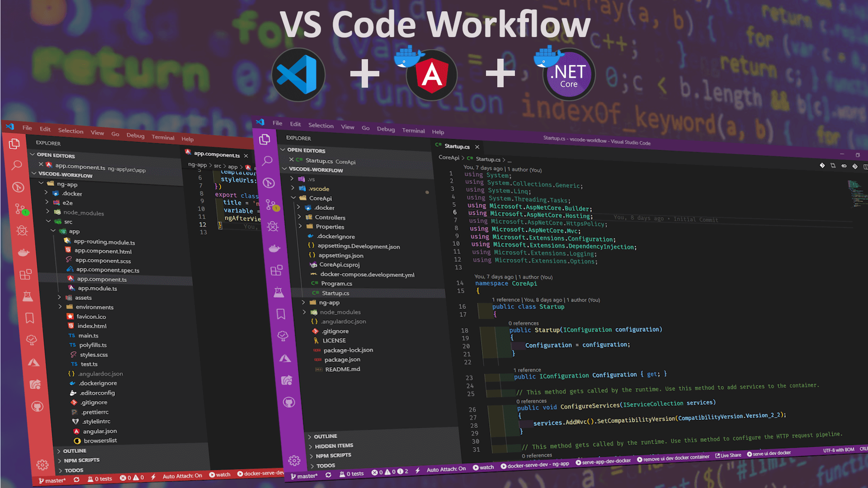
Task: Click sync icon in purple window status bar
Action: click(328, 475)
